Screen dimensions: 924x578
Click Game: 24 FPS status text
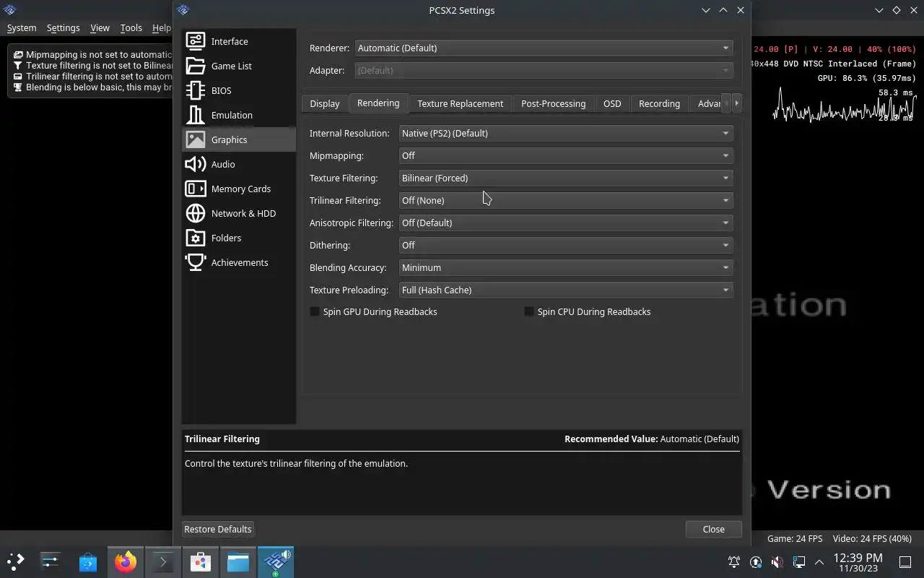tap(795, 538)
